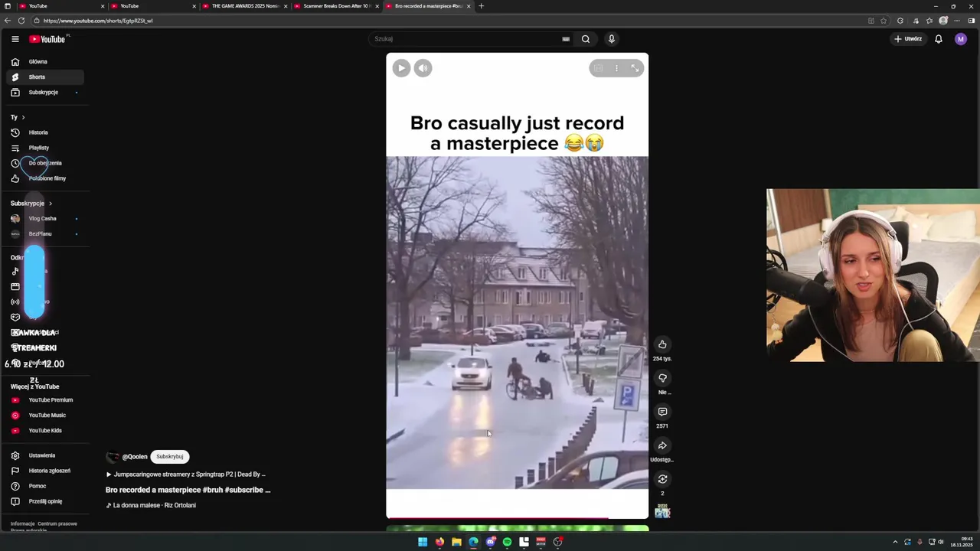
Task: Go to the YouTube logo home link
Action: coord(47,39)
